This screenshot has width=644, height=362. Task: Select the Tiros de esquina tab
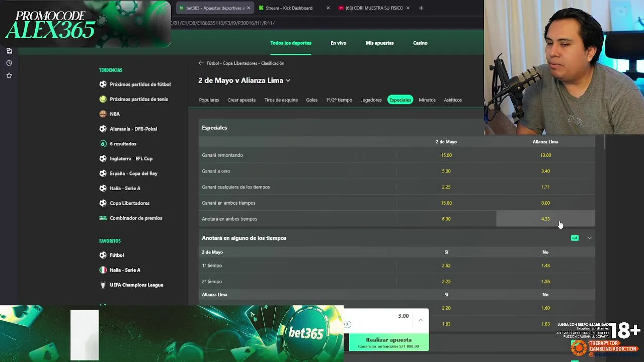(x=281, y=100)
